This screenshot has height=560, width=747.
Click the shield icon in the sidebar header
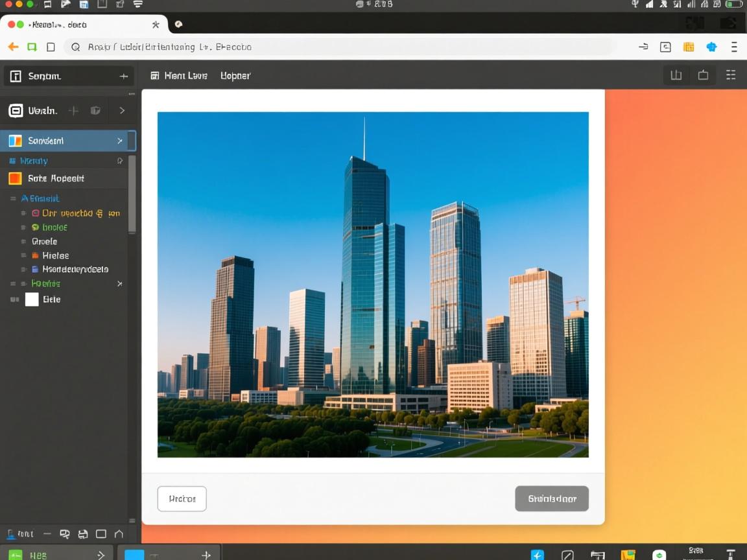coord(95,110)
